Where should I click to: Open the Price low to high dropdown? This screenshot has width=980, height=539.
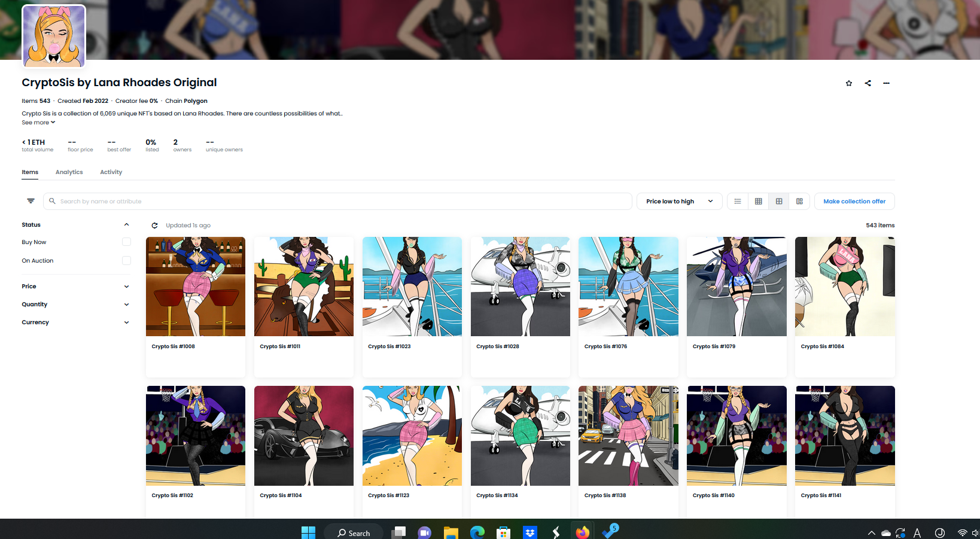click(679, 202)
